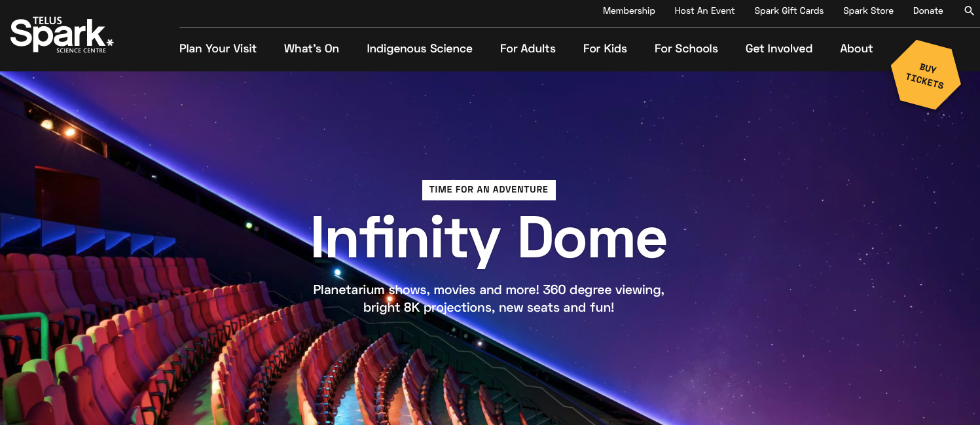This screenshot has width=980, height=425.
Task: Click the Time For An Adventure label
Action: [488, 190]
